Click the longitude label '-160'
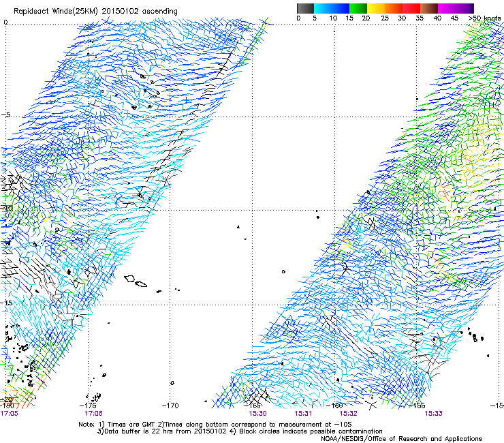This screenshot has height=443, width=504. (334, 406)
